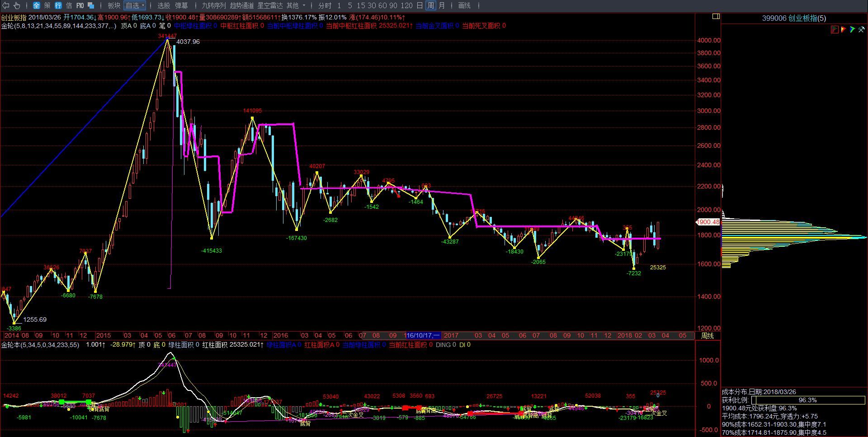The width and height of the screenshot is (868, 437).
Task: Expand the 其他 dropdown arrow
Action: [x=304, y=5]
